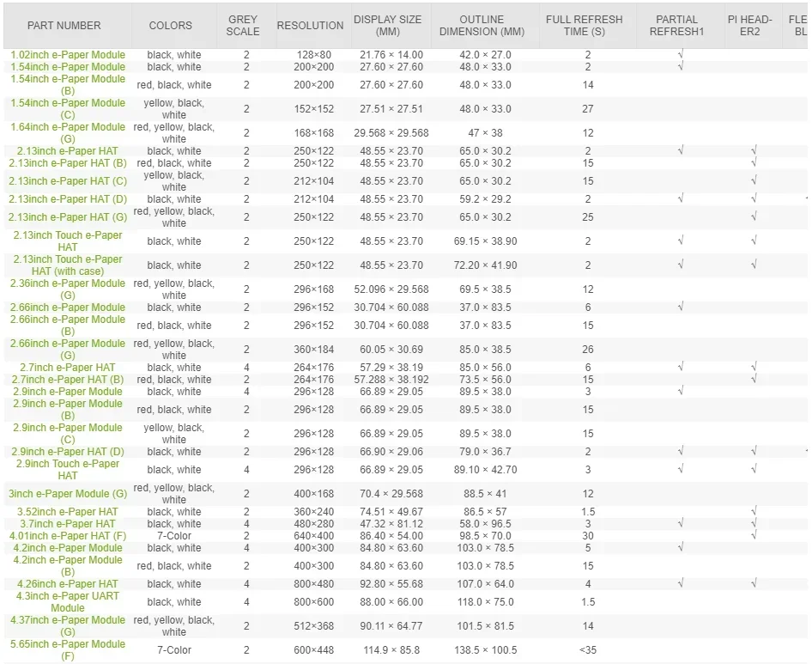The width and height of the screenshot is (812, 664).
Task: Click the 2.36inch e-Paper Module (G) link
Action: click(x=68, y=289)
